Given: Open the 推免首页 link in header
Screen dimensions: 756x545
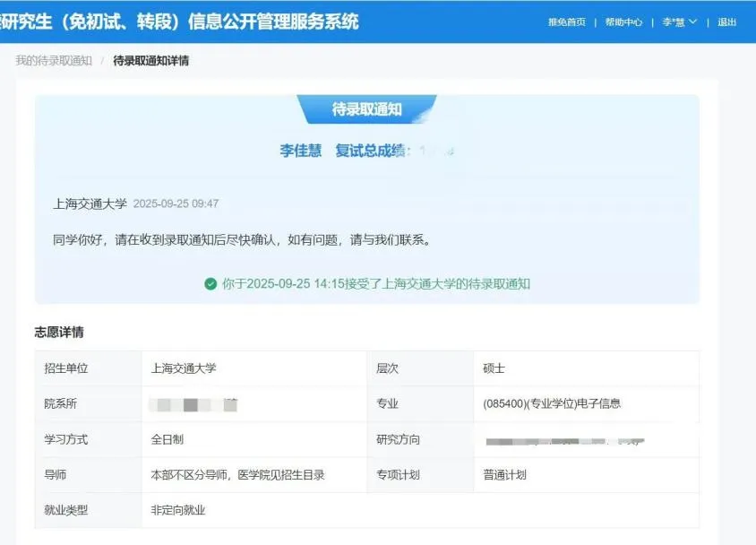Looking at the screenshot, I should point(566,22).
